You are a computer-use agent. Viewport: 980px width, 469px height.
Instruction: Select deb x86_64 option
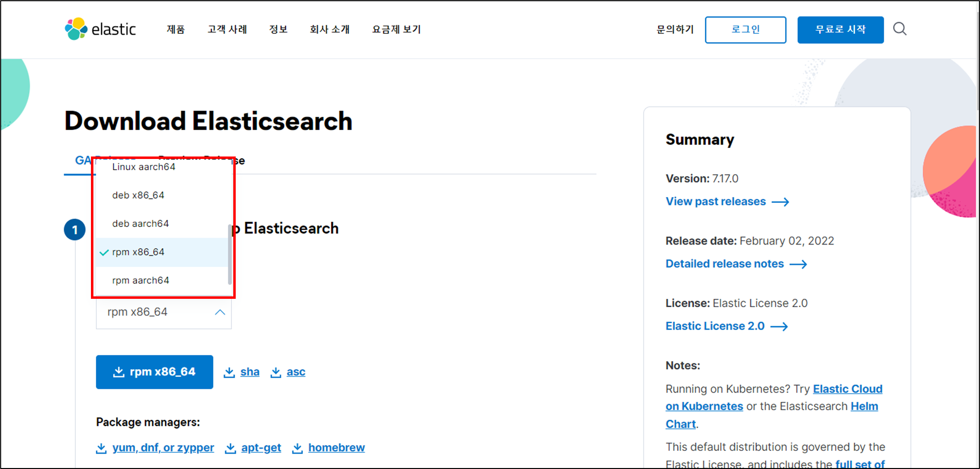(161, 195)
